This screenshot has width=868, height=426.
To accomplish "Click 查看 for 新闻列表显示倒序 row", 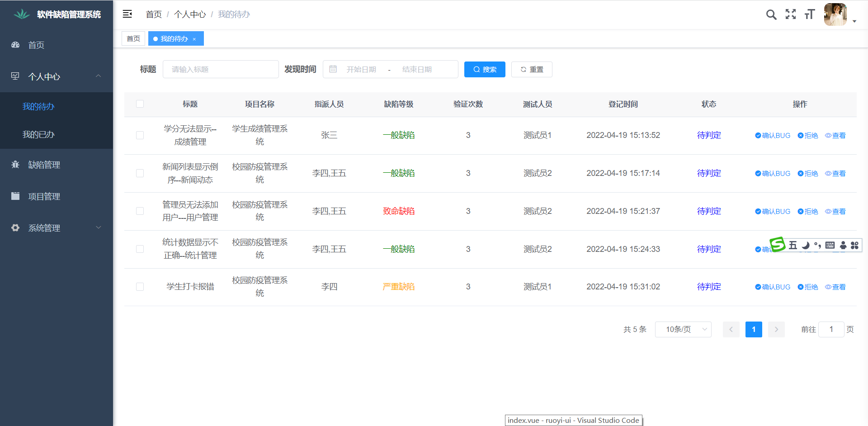I will [835, 173].
